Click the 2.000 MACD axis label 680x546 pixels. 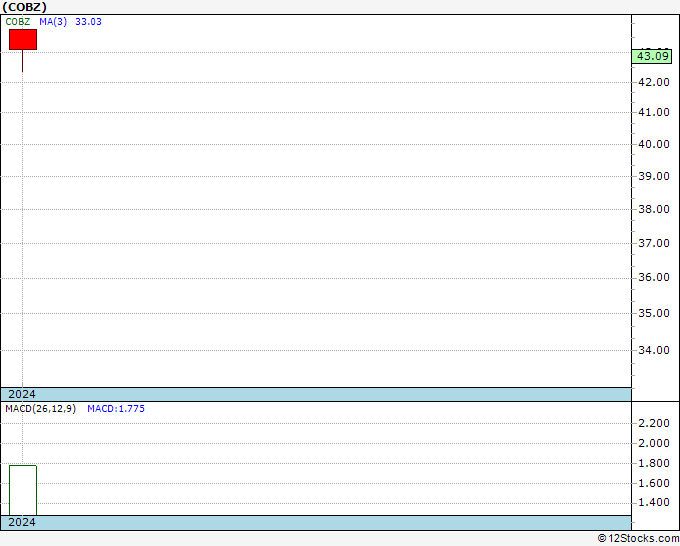[x=654, y=443]
